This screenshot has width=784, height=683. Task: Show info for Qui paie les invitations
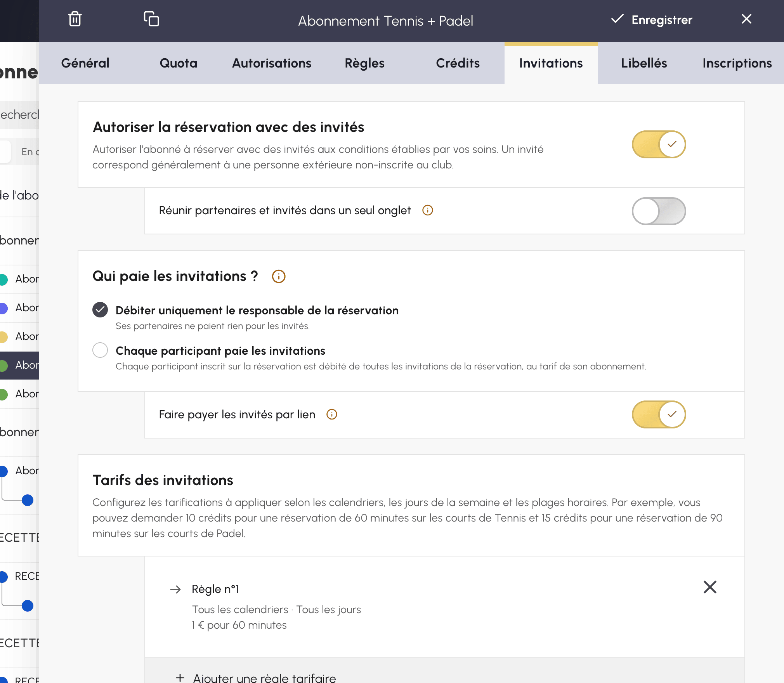pyautogui.click(x=279, y=276)
